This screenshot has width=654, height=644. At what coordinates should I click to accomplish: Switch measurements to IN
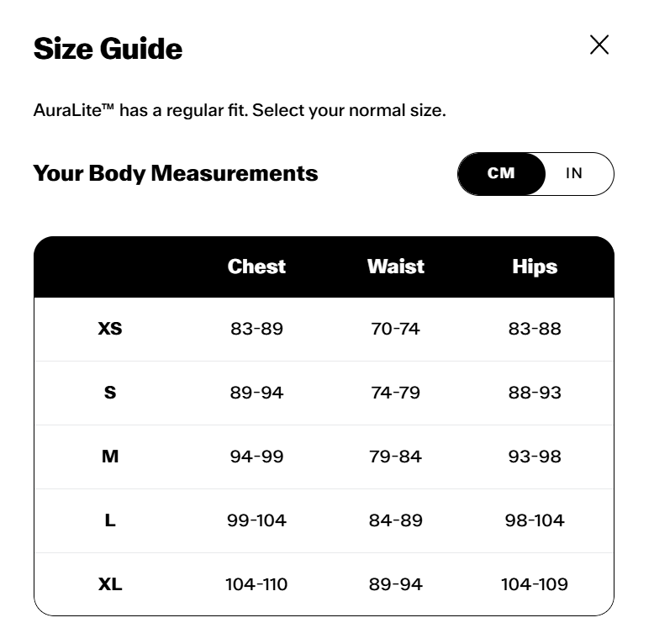coord(574,174)
